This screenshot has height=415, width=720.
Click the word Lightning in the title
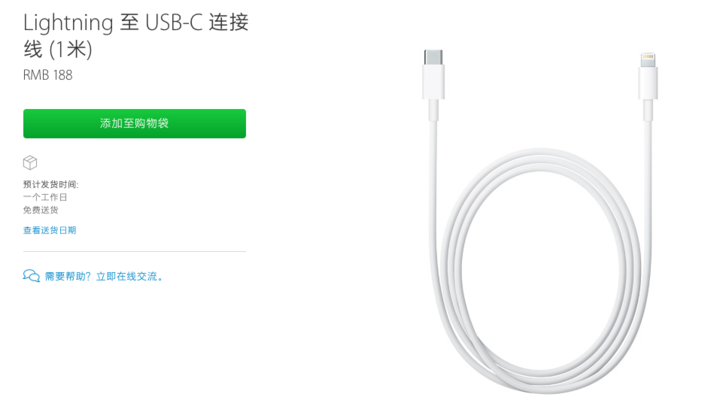[68, 23]
